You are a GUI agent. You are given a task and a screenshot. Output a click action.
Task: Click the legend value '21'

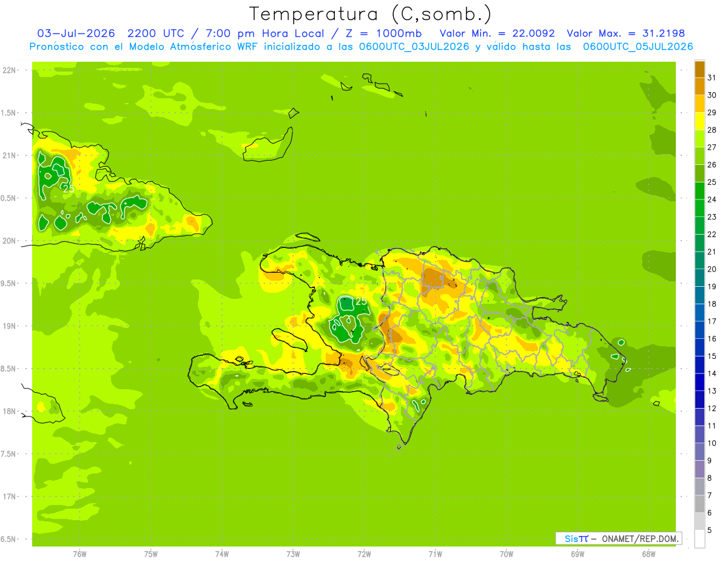[712, 252]
